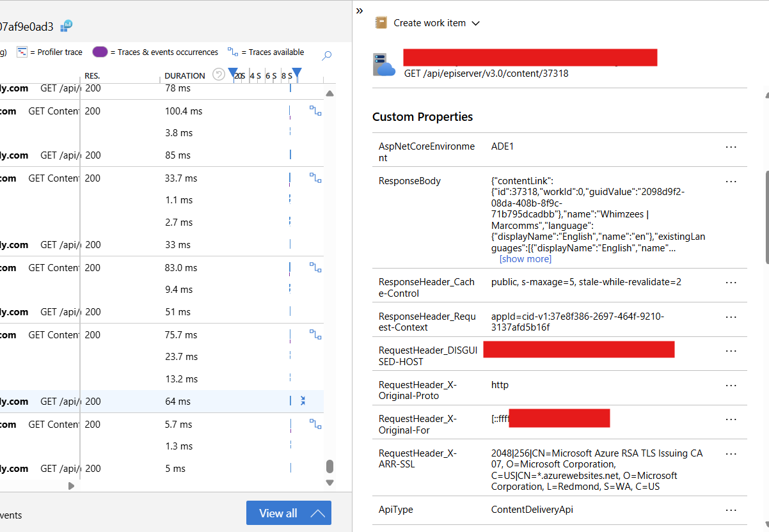The height and width of the screenshot is (532, 769).
Task: Click the scroll down arrow in request list
Action: pos(330,483)
